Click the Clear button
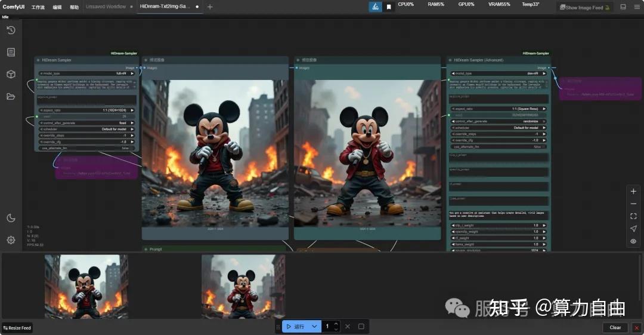This screenshot has width=644, height=335. pyautogui.click(x=615, y=327)
